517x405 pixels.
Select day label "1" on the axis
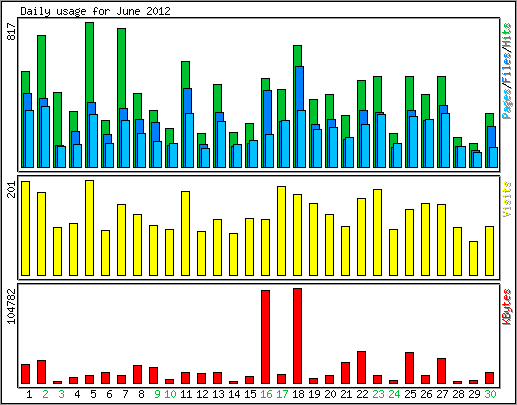(x=29, y=394)
